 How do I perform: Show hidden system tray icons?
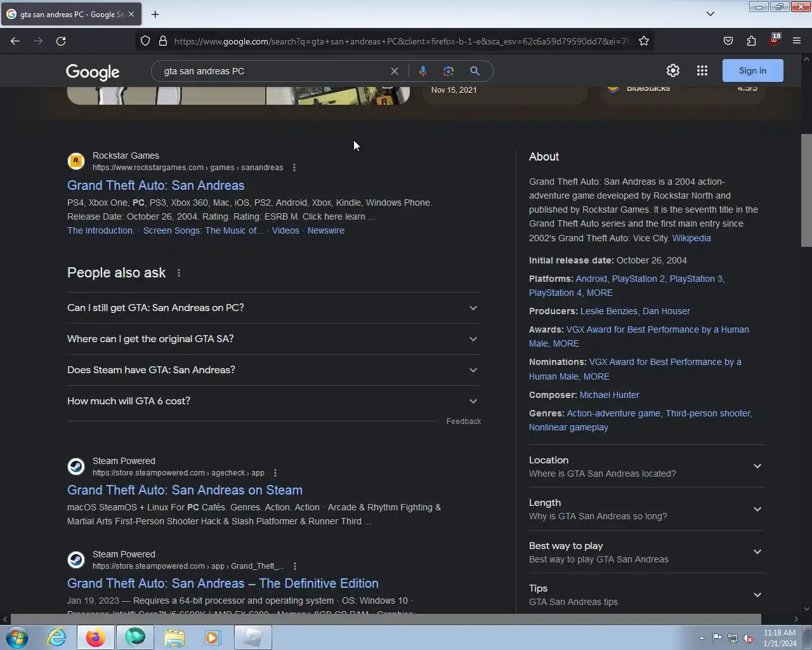pos(702,638)
